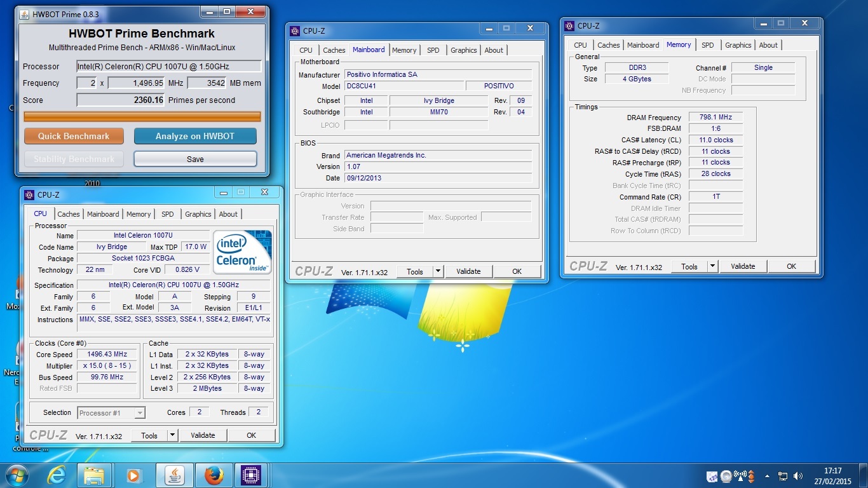Click DRAM Frequency value 798.1 MHz
Screen dimensions: 868x488
click(x=715, y=118)
